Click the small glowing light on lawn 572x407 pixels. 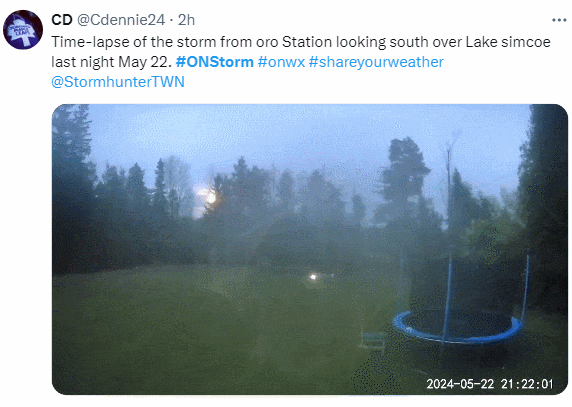[x=313, y=277]
